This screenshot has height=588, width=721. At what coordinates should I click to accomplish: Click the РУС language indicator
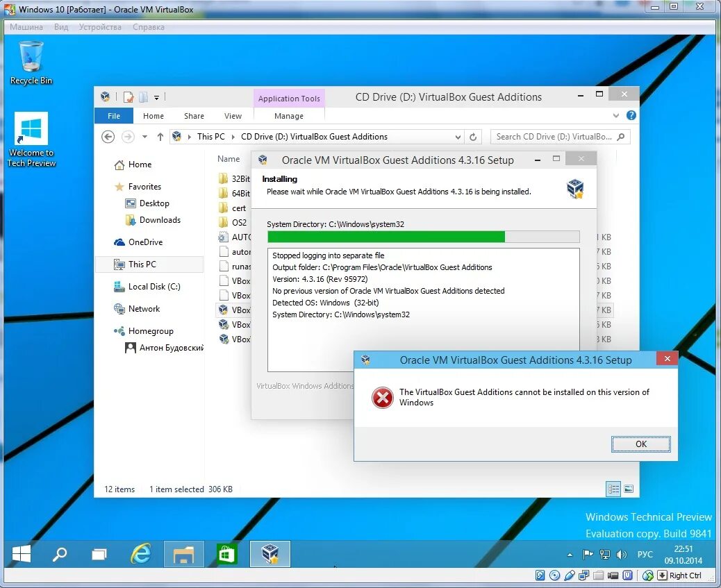[x=645, y=555]
